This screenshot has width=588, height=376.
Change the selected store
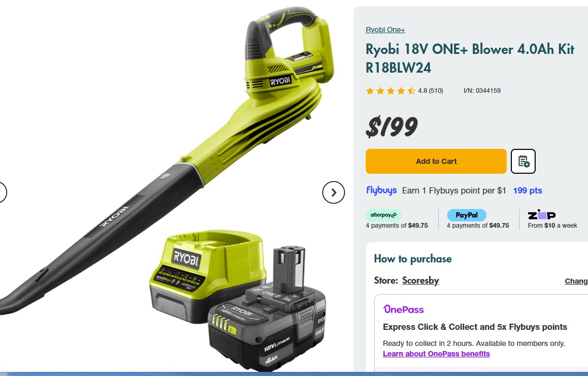coord(577,281)
